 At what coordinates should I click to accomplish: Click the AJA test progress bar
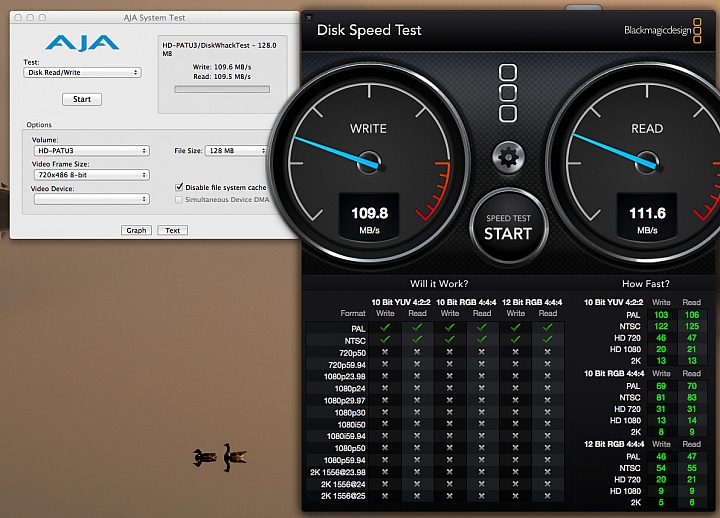(222, 89)
